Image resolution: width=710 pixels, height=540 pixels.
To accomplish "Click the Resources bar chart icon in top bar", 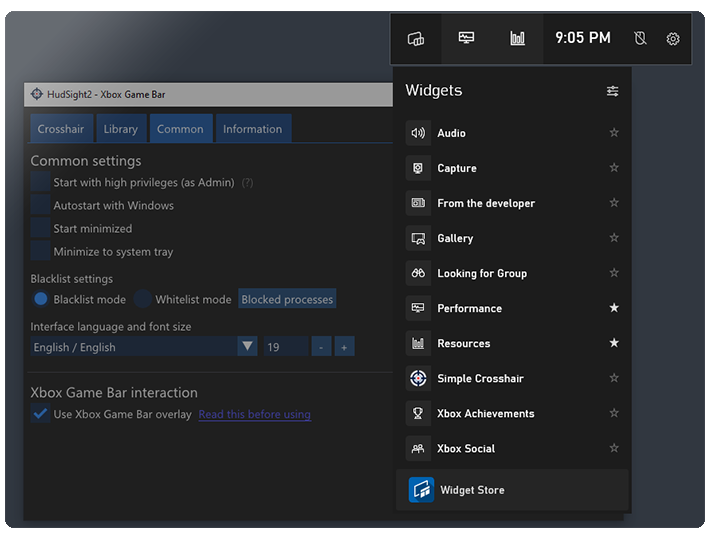I will pyautogui.click(x=518, y=38).
